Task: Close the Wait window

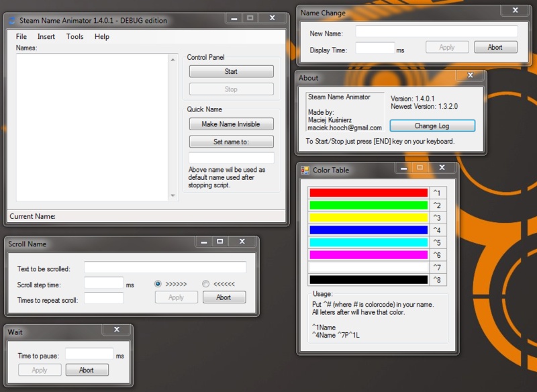Action: coord(117,330)
